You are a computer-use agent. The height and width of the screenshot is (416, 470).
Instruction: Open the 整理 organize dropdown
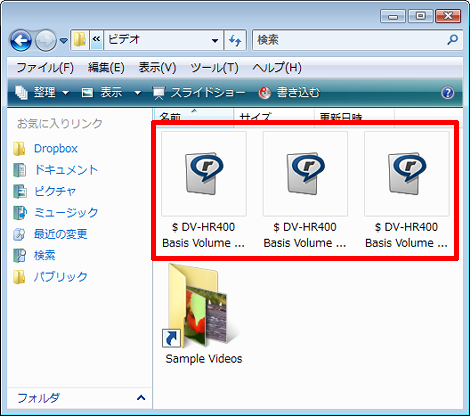pos(42,92)
